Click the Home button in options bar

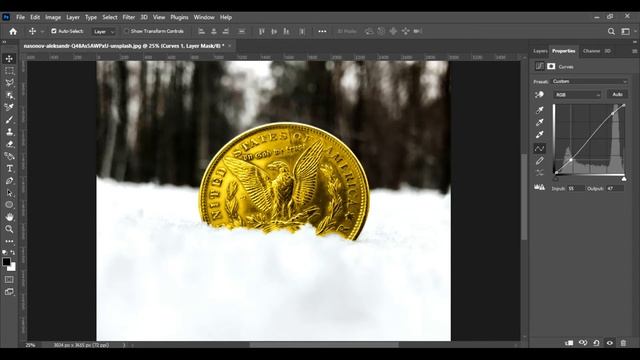[x=13, y=31]
